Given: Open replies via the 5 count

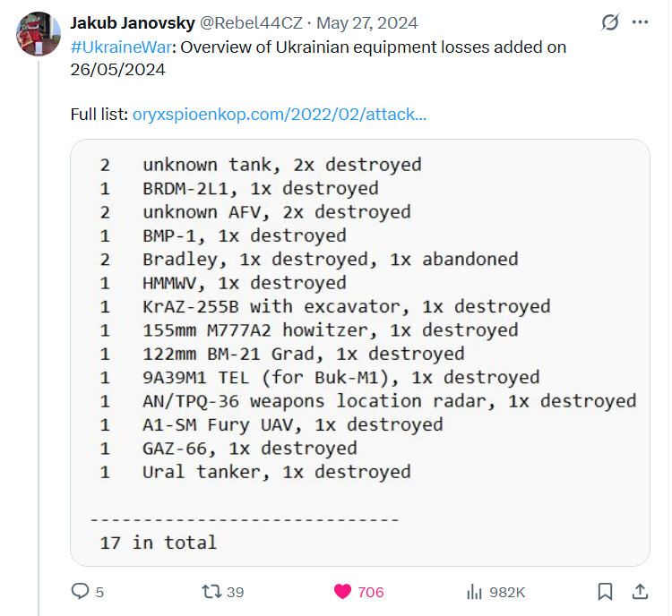Looking at the screenshot, I should [99, 592].
